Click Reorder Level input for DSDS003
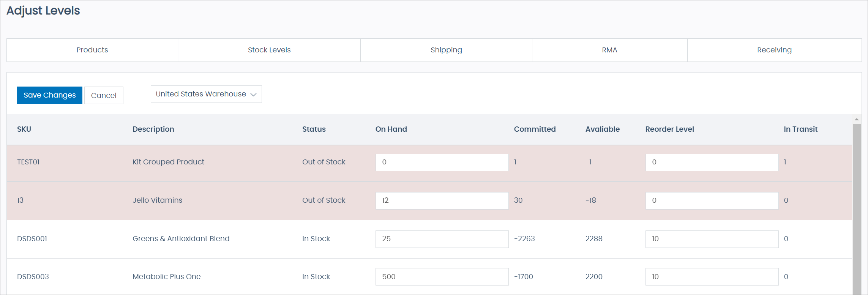 click(x=712, y=276)
